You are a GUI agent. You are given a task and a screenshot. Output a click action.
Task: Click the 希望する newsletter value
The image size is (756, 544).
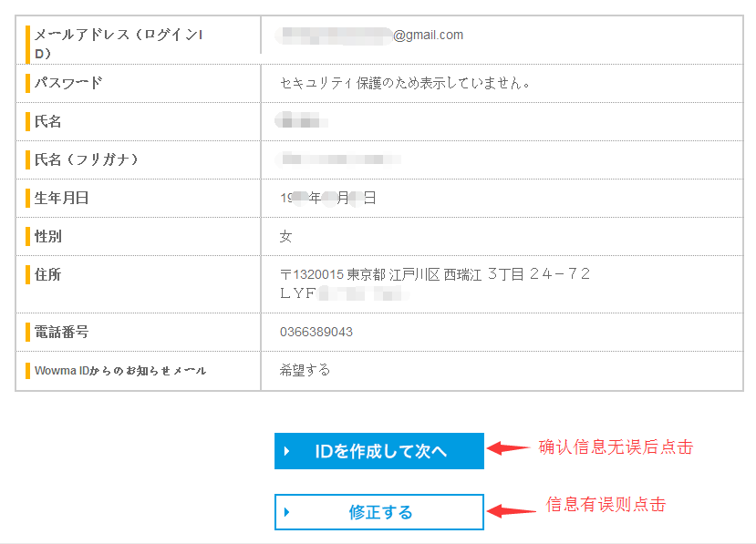click(306, 370)
